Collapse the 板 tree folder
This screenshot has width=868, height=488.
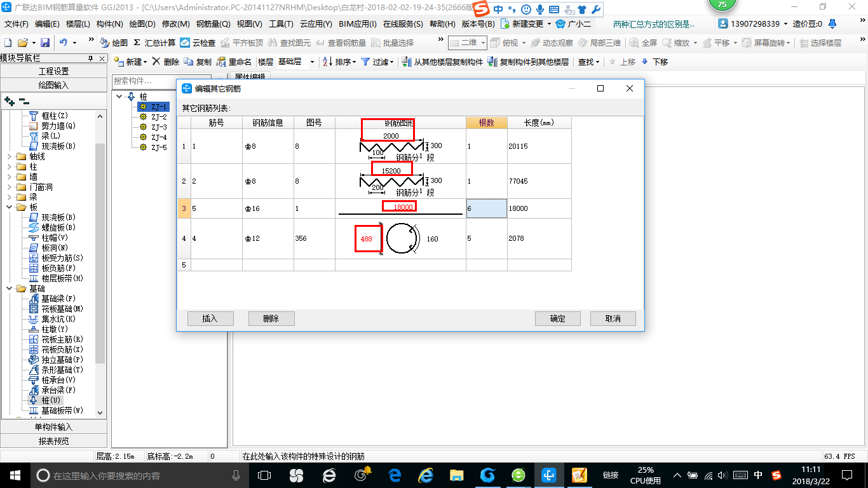pos(9,207)
